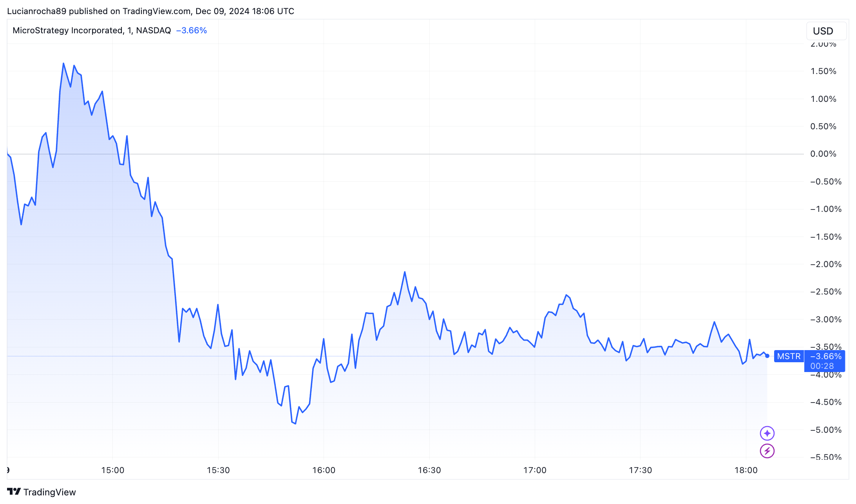This screenshot has width=856, height=504.
Task: Click the 18:00 time axis label
Action: pyautogui.click(x=746, y=470)
